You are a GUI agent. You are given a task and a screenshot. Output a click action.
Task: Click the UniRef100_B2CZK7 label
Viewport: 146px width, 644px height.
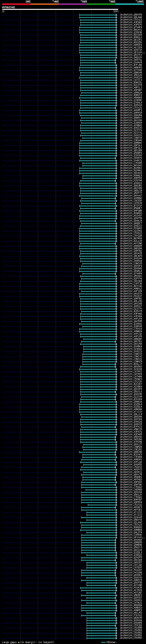131,384
